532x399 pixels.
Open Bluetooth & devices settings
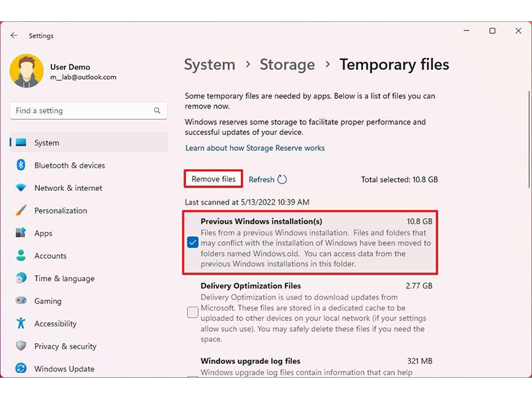[x=89, y=165]
